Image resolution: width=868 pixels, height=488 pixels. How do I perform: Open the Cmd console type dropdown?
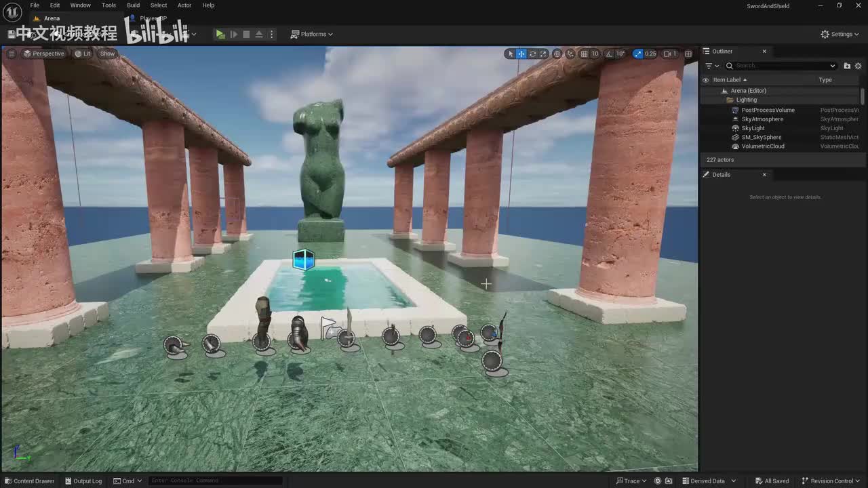click(x=127, y=481)
